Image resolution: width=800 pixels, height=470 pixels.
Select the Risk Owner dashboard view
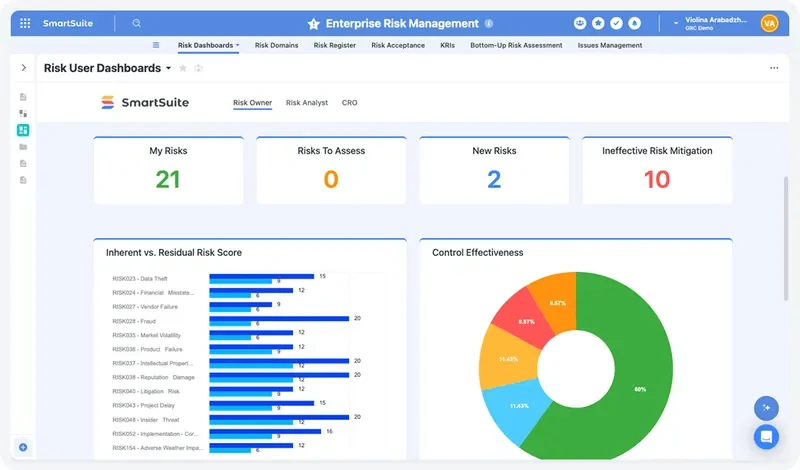coord(253,103)
